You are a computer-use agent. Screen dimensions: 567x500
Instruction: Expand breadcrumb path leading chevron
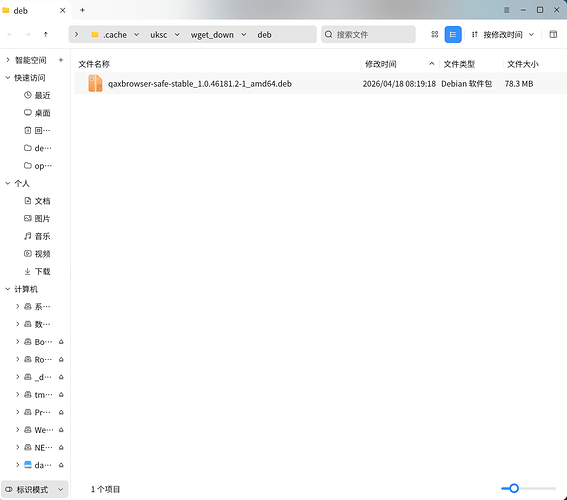tap(76, 34)
